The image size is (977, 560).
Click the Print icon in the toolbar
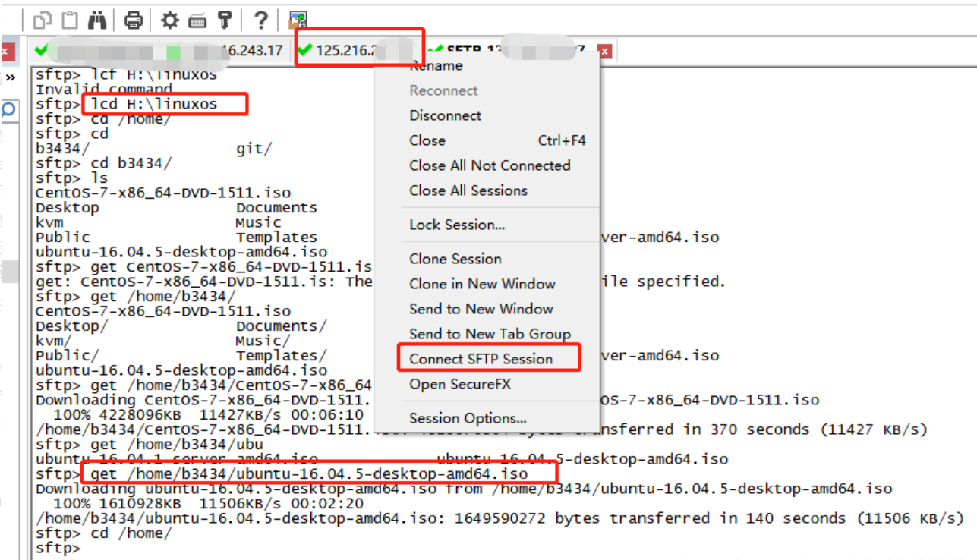pyautogui.click(x=134, y=20)
